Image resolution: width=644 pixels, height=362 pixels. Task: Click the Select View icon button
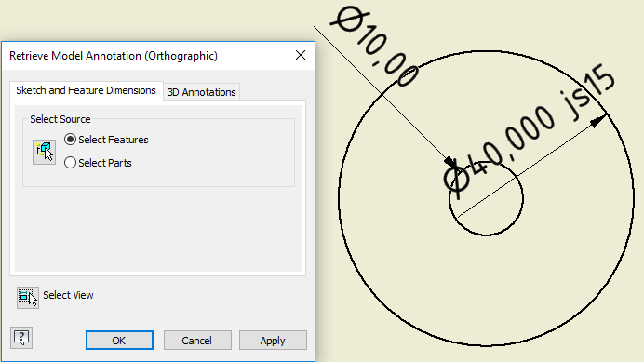click(28, 298)
